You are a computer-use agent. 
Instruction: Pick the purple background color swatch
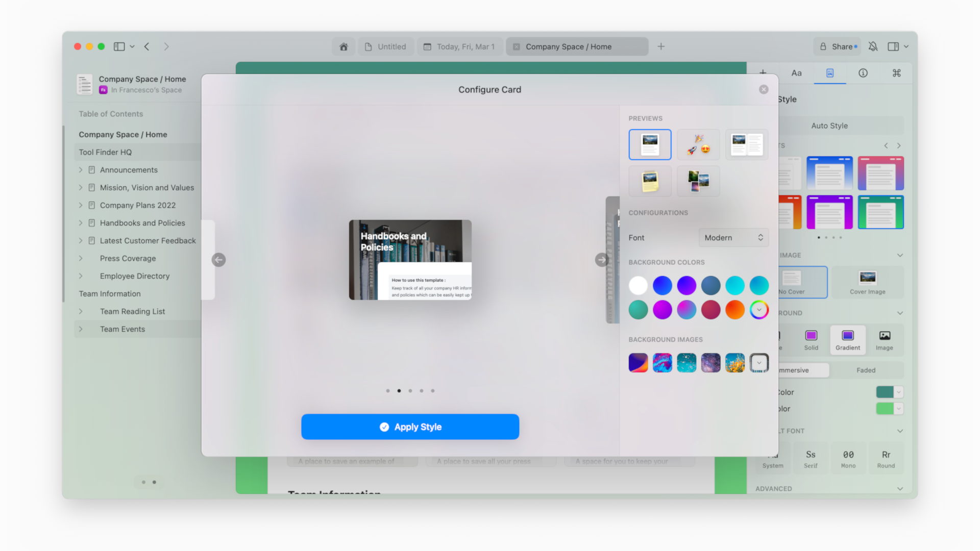pyautogui.click(x=687, y=285)
